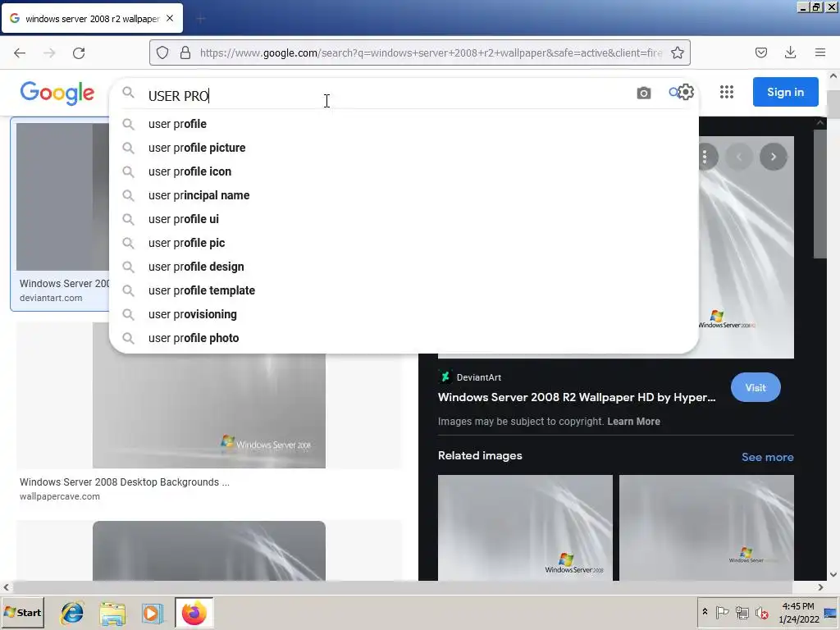840x630 pixels.
Task: Open the three-dot menu in image preview
Action: [x=705, y=157]
